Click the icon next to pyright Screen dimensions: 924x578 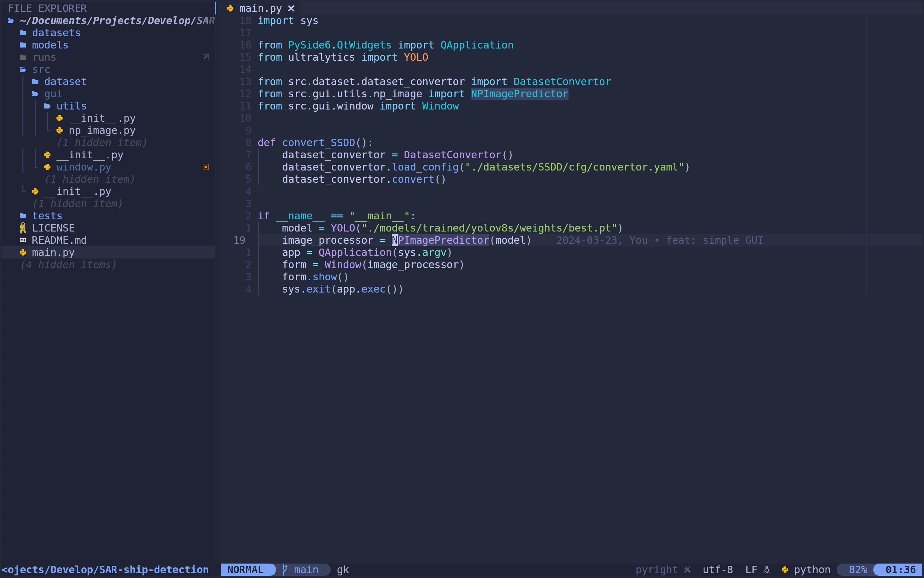point(687,570)
